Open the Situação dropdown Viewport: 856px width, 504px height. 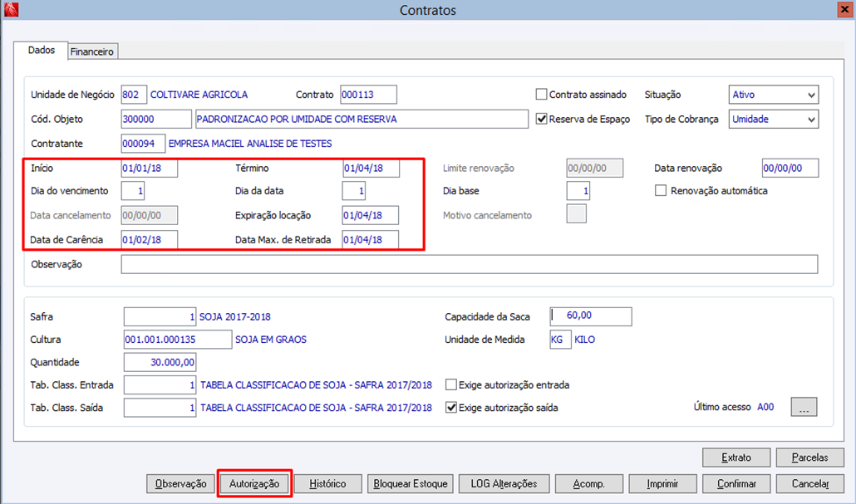(x=774, y=95)
